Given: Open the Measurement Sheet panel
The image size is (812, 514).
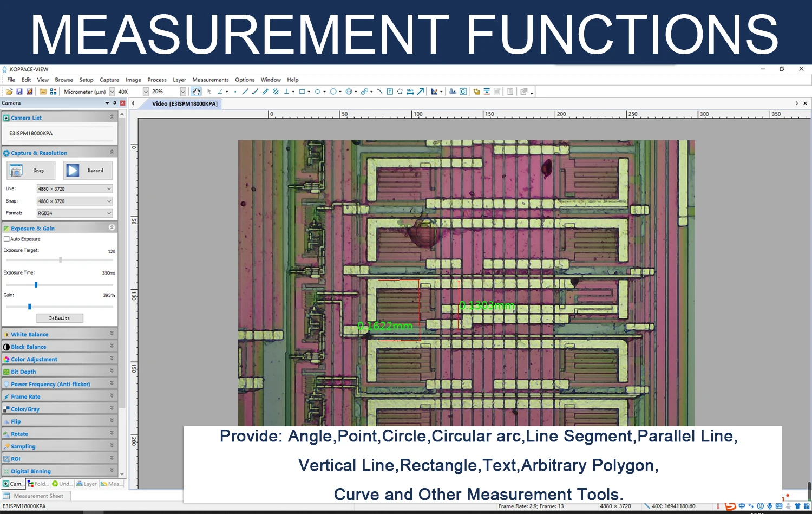Looking at the screenshot, I should (x=38, y=496).
